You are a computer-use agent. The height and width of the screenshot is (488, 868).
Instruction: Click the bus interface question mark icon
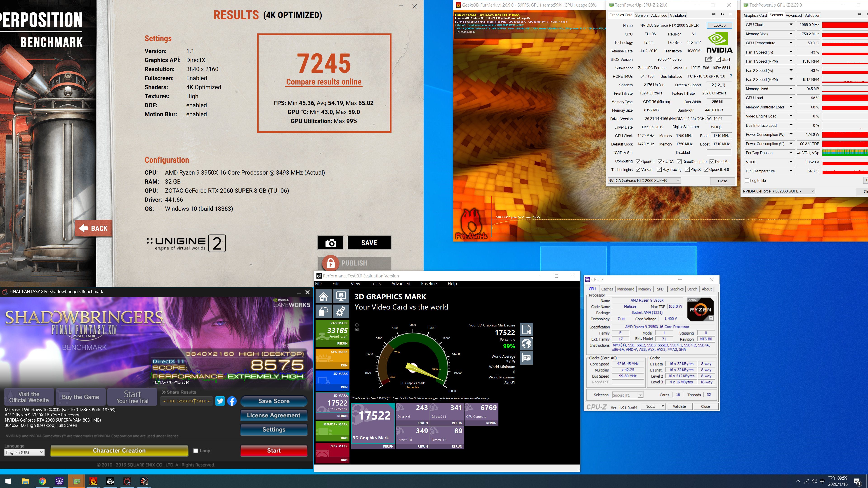click(x=731, y=76)
